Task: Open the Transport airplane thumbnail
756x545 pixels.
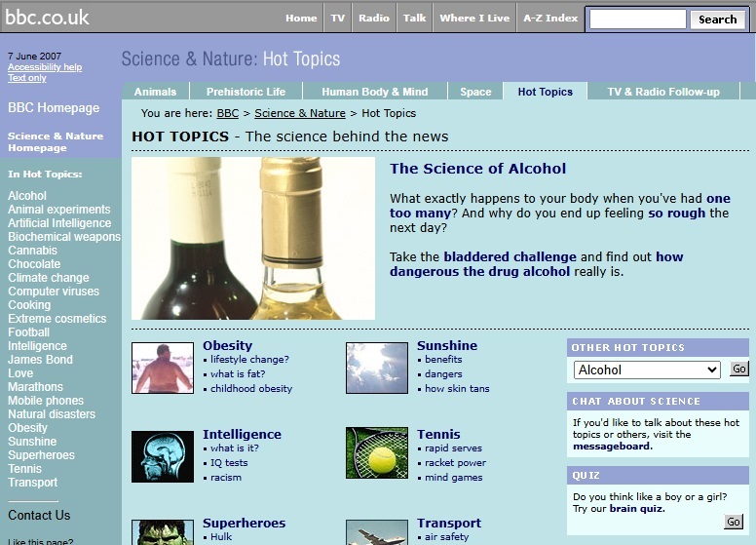Action: [x=377, y=532]
